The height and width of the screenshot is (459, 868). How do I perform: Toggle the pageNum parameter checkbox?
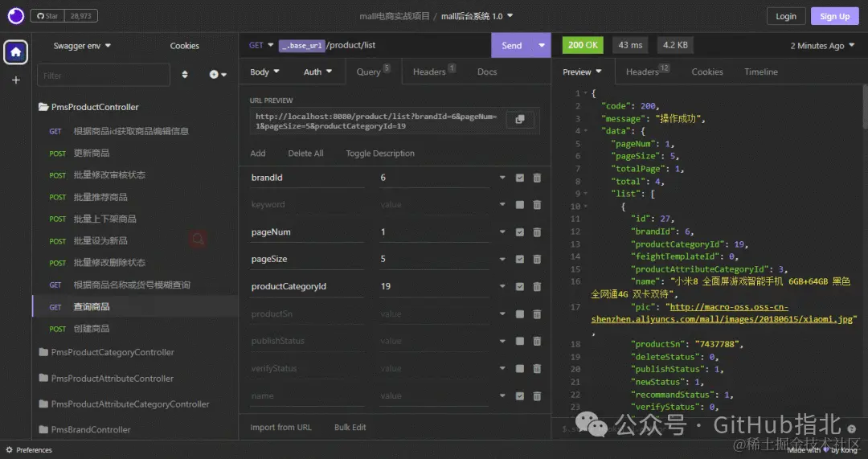coord(520,232)
